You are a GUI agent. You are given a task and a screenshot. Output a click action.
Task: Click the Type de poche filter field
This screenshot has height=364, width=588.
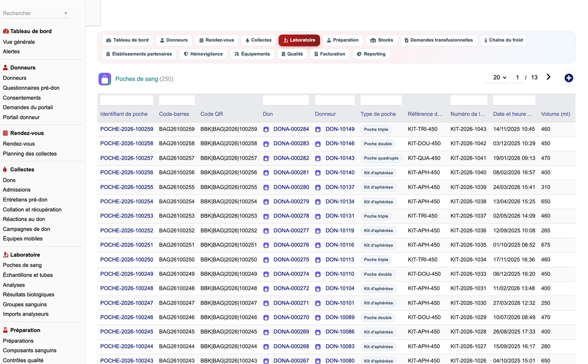pyautogui.click(x=381, y=100)
